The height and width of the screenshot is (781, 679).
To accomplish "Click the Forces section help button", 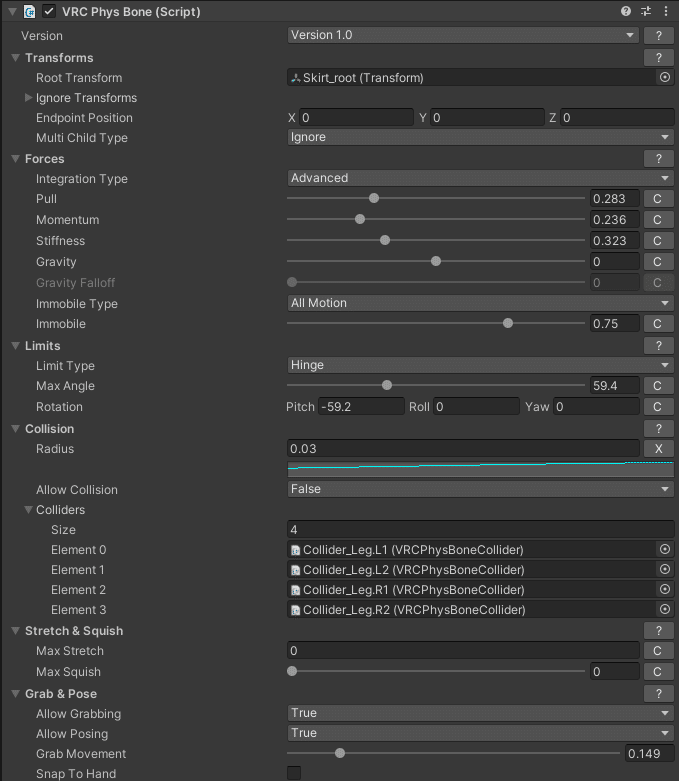I will 658,158.
